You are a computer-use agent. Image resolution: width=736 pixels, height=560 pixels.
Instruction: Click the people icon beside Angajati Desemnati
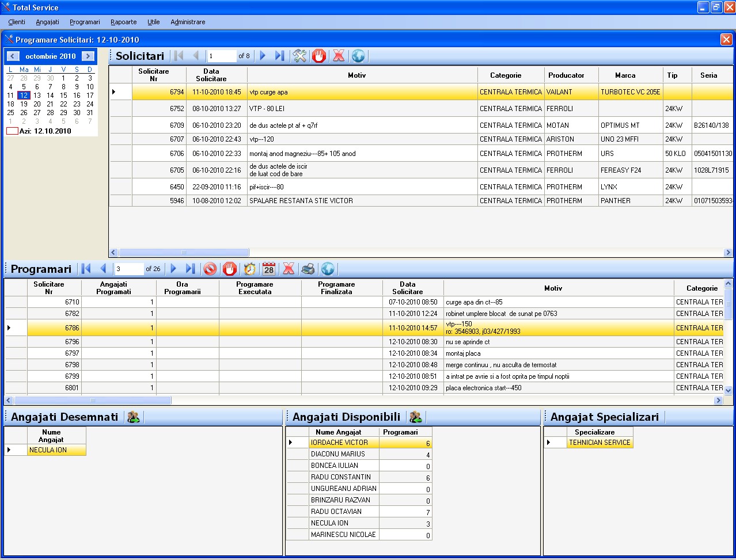pyautogui.click(x=134, y=417)
